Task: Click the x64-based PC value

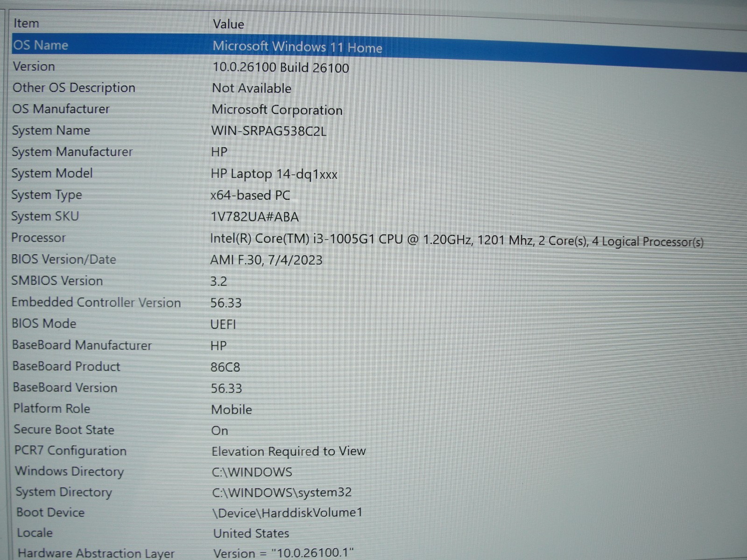Action: pos(250,196)
